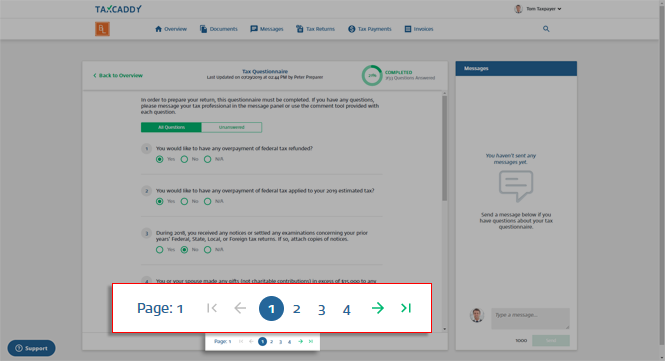The image size is (665, 361).
Task: Click the Tax Questionnaire title text
Action: point(265,71)
